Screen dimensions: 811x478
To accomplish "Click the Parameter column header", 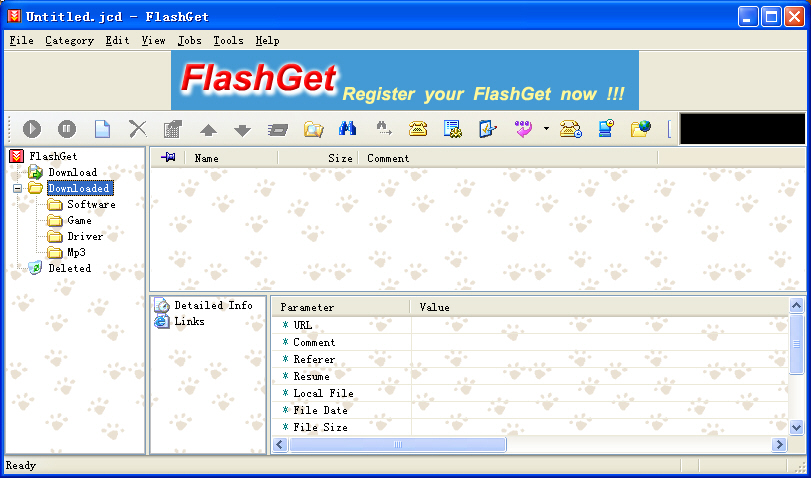I will click(341, 307).
